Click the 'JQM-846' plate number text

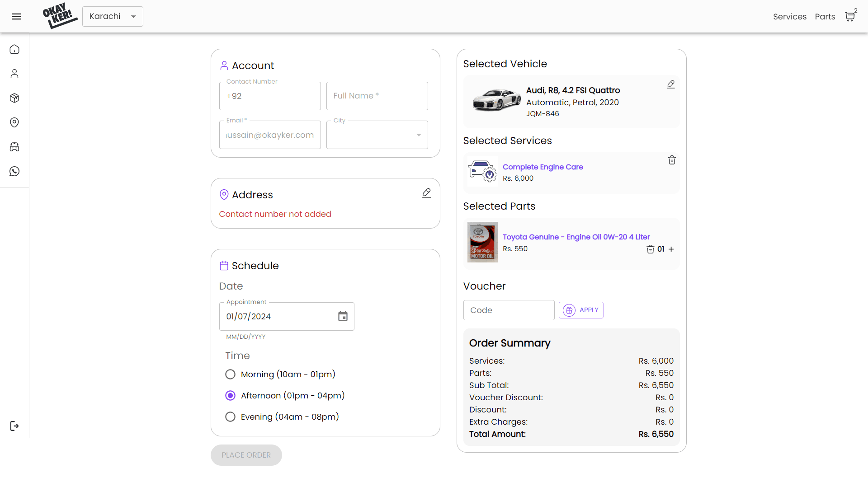point(542,114)
